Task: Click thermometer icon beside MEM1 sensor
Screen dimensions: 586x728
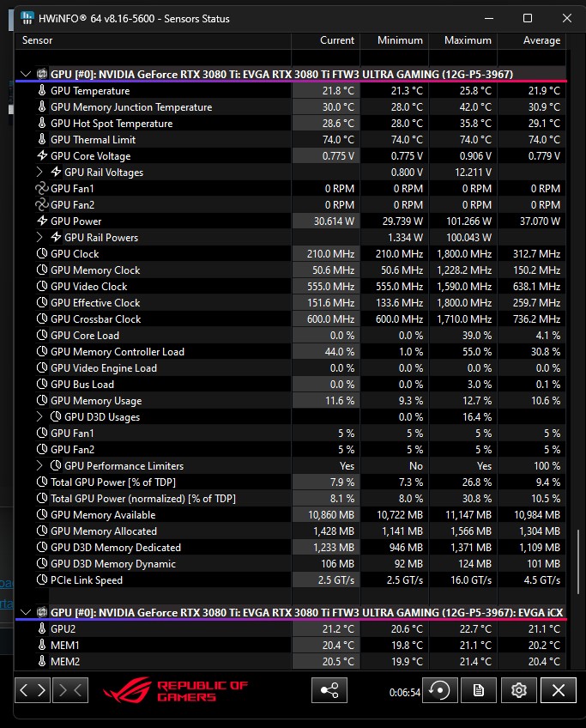Action: (x=42, y=645)
